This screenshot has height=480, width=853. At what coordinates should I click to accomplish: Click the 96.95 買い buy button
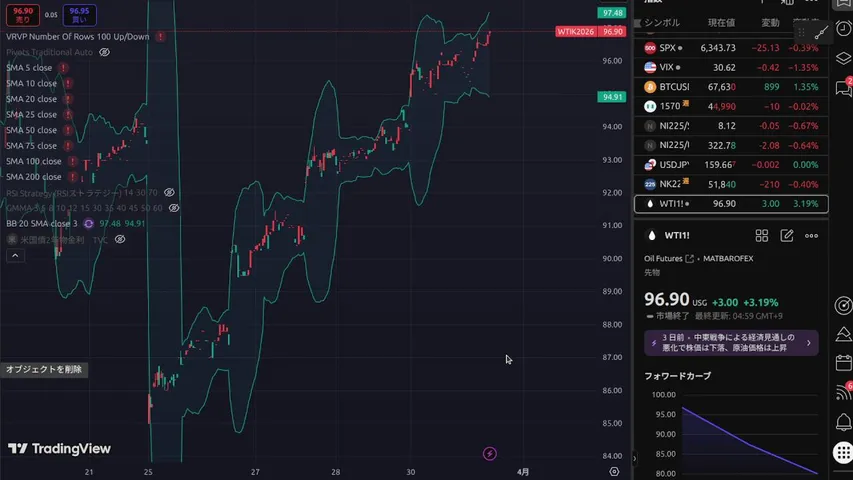point(79,15)
